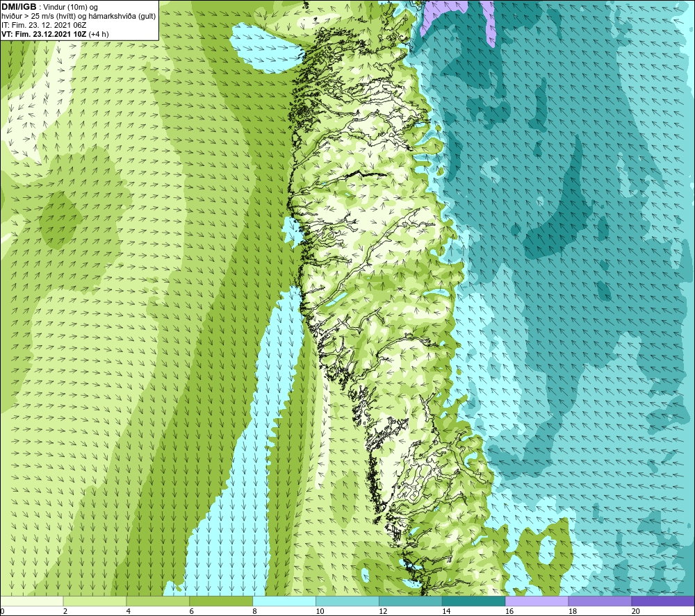This screenshot has width=695, height=616.
Task: Click the 4-6 m/s green legend swatch
Action: pos(158,601)
